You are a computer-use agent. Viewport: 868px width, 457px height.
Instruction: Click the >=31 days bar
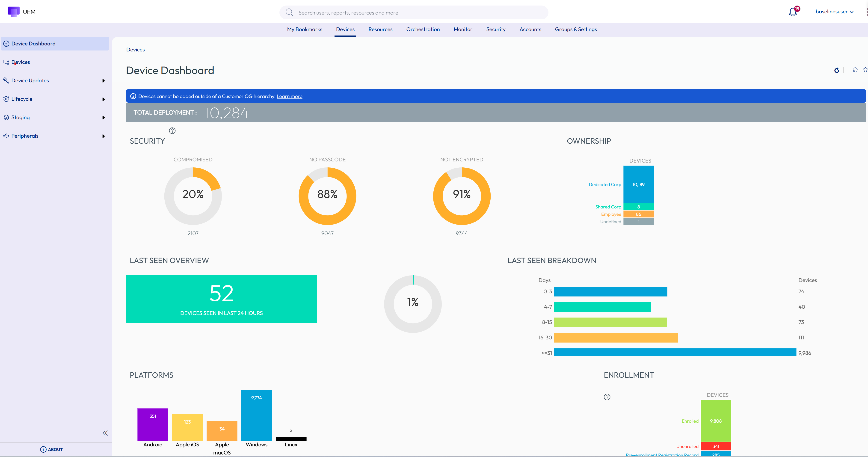coord(675,352)
